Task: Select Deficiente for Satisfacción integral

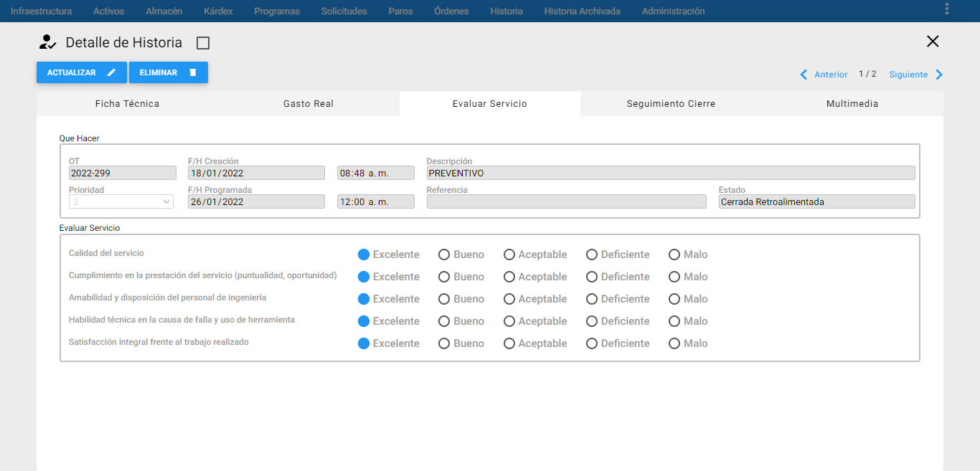Action: (592, 343)
